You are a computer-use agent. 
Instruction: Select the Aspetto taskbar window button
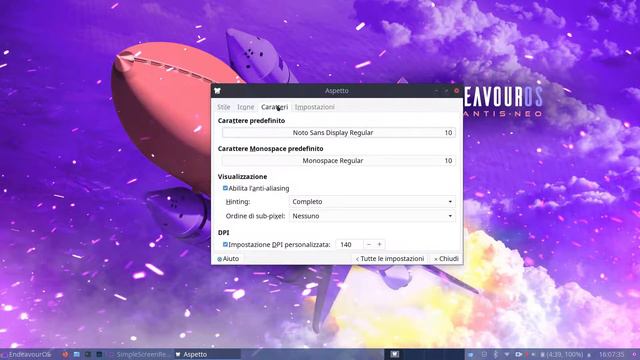tap(207, 354)
